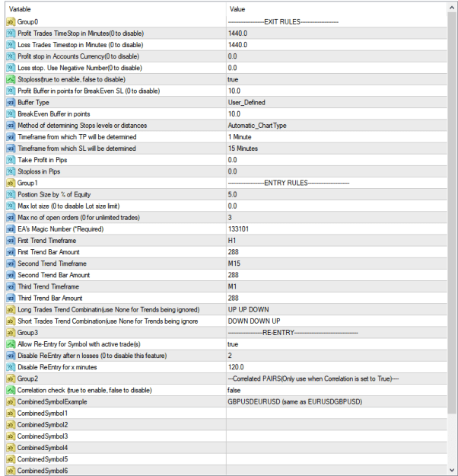Click the icon beside Second Trend Bar Amount

click(x=11, y=275)
